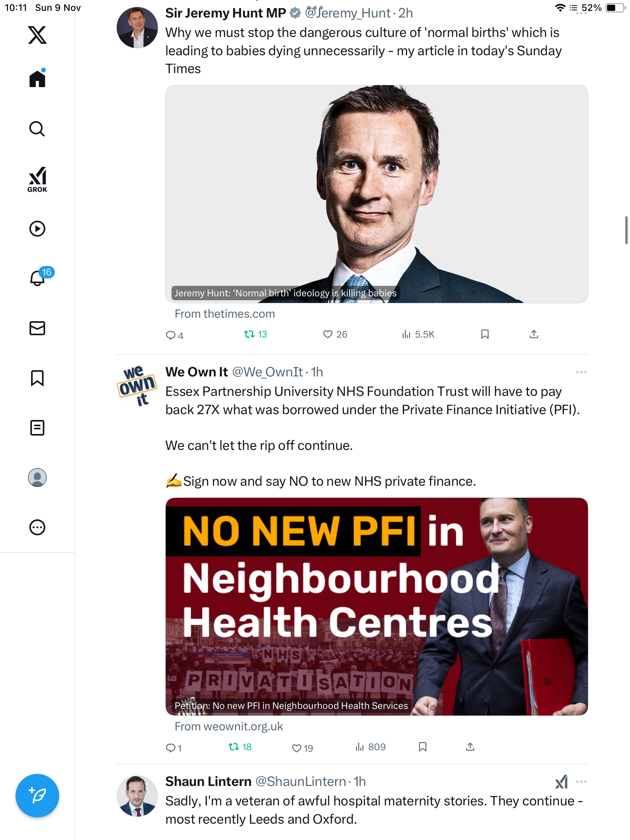Viewport: 630px width, 840px height.
Task: Open profile avatar in sidebar
Action: 37,478
